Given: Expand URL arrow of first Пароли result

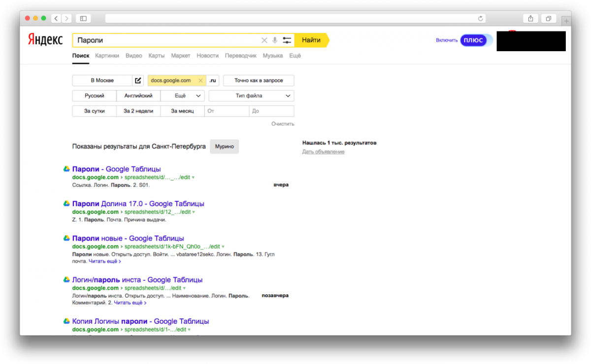Looking at the screenshot, I should (x=193, y=178).
